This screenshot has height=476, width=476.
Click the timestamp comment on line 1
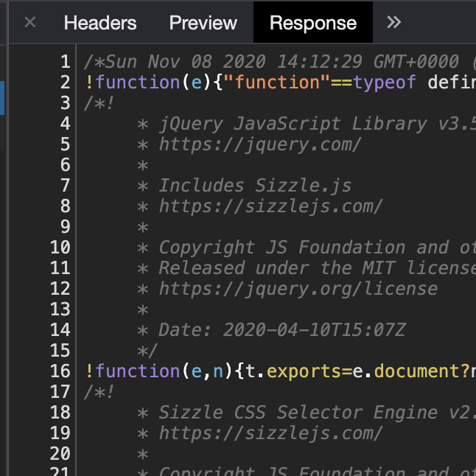pyautogui.click(x=279, y=62)
